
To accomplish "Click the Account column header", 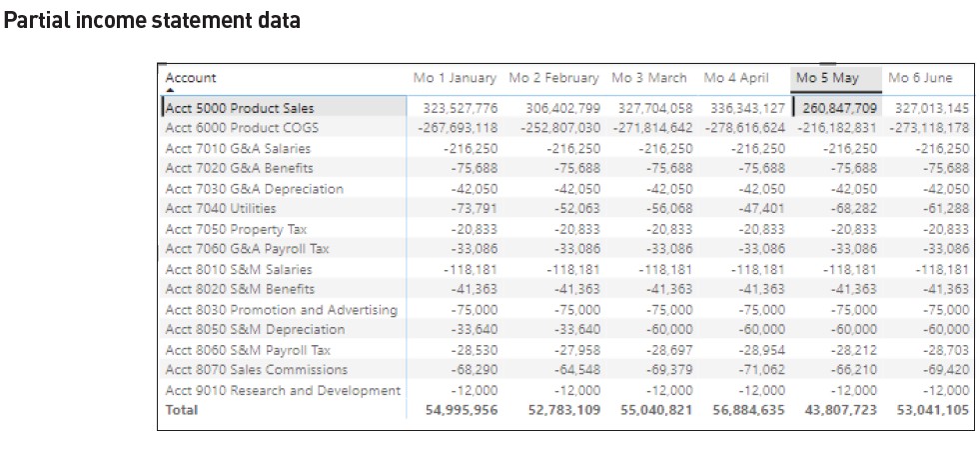I will (191, 78).
